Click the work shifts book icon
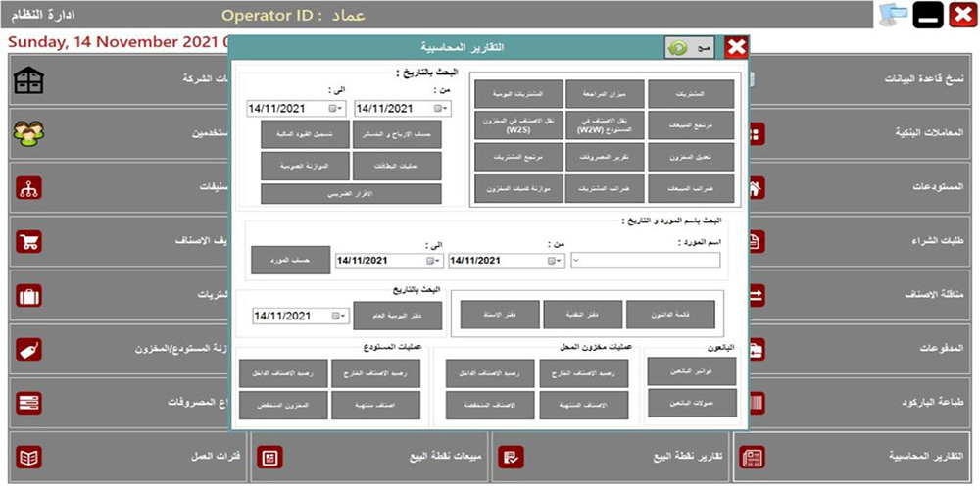 [29, 457]
